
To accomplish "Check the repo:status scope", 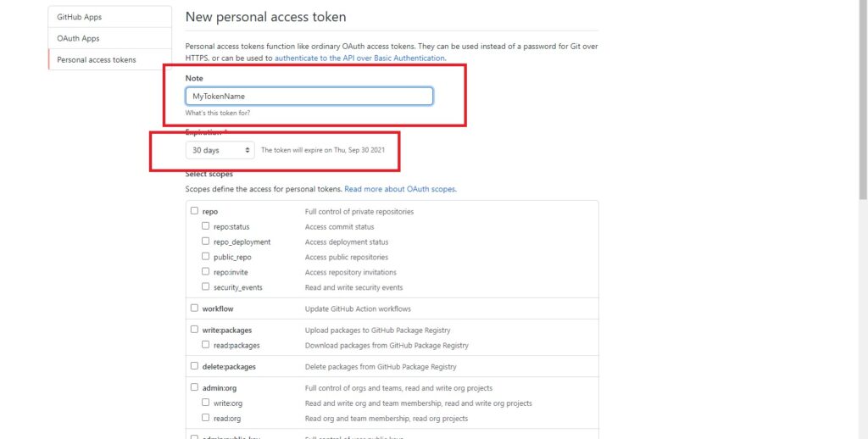I will pyautogui.click(x=205, y=226).
